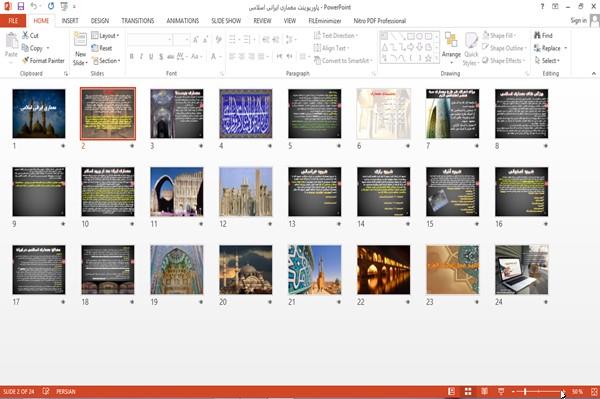This screenshot has width=600, height=399.
Task: Click Fit slide to window icon
Action: pyautogui.click(x=594, y=391)
